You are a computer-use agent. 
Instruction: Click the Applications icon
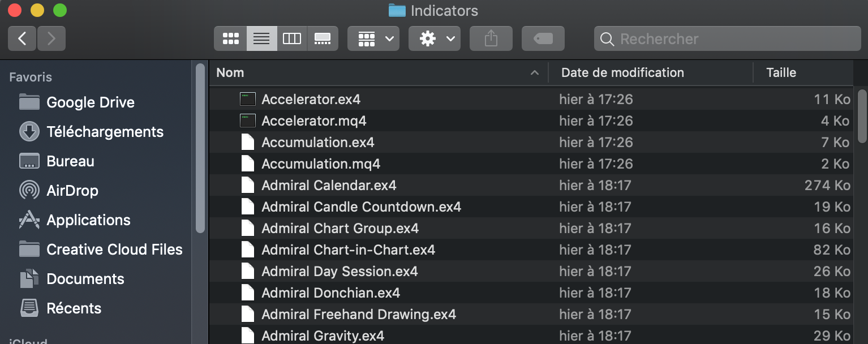point(29,220)
